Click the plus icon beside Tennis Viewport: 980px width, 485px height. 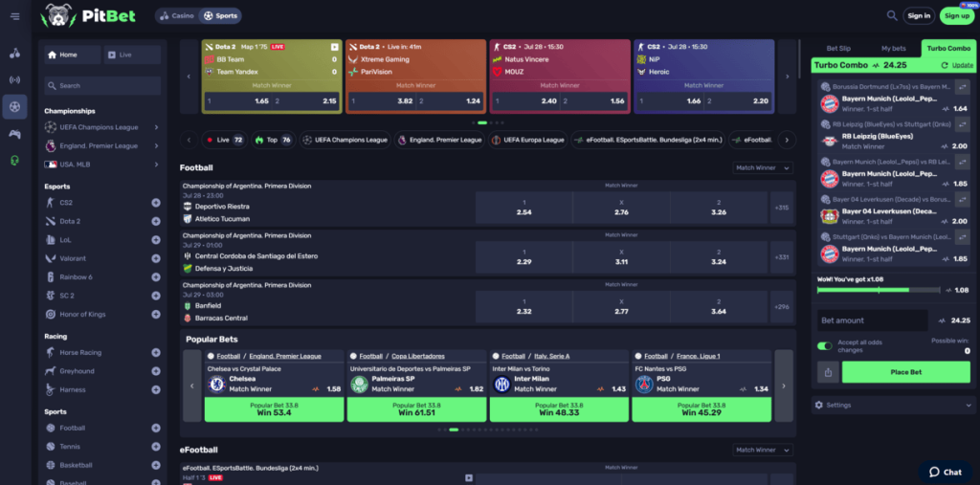coord(156,447)
